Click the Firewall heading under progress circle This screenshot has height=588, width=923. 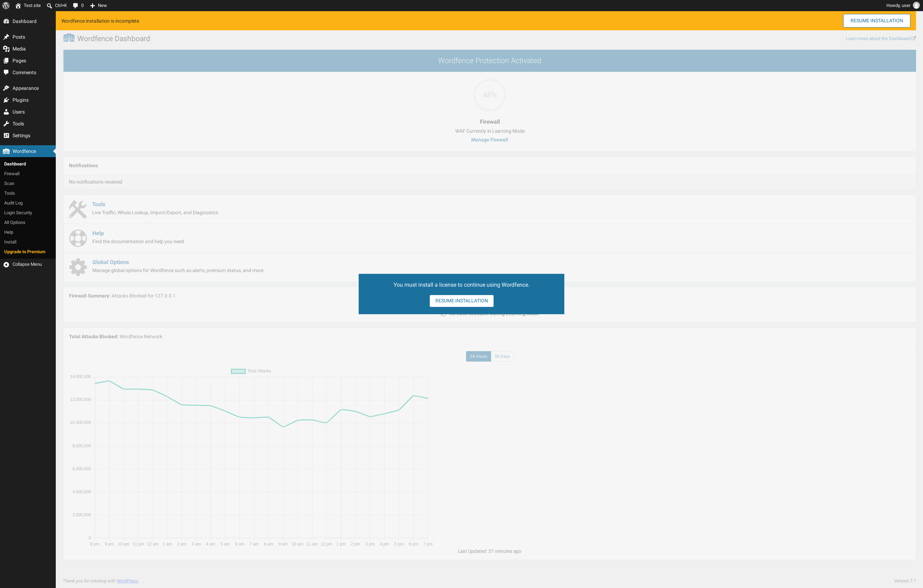point(489,122)
